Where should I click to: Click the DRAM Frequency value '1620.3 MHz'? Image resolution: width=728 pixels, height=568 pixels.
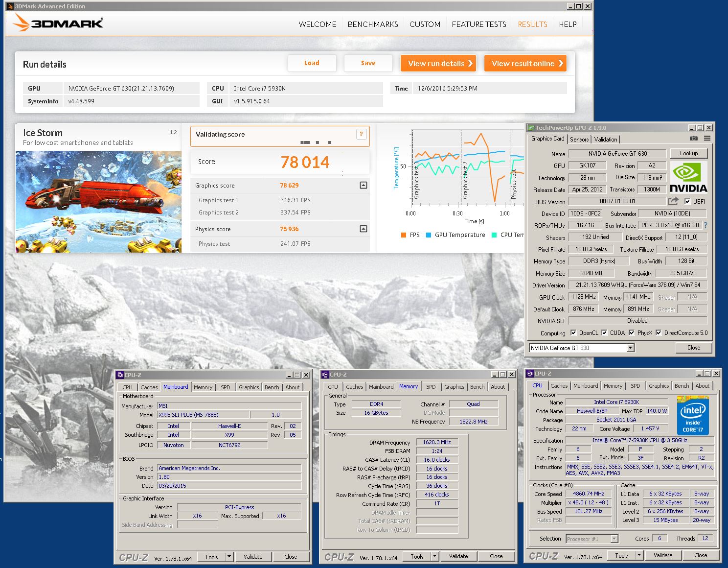coord(437,442)
